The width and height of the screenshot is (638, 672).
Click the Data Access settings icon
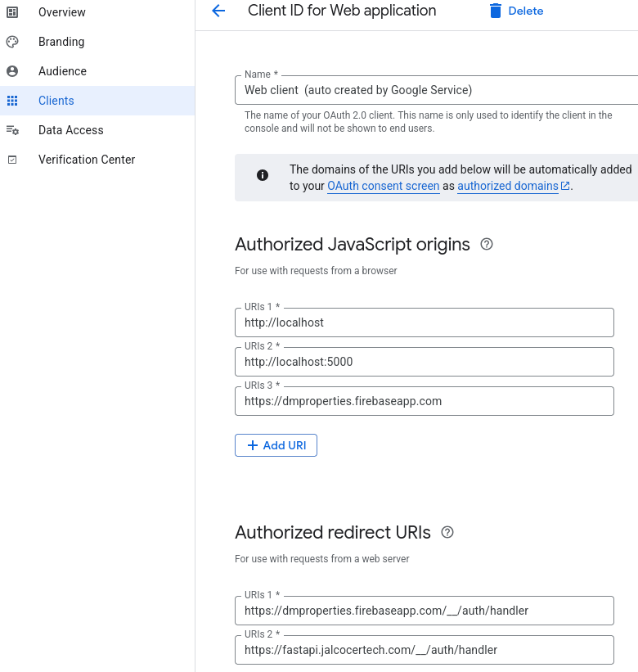pyautogui.click(x=12, y=130)
